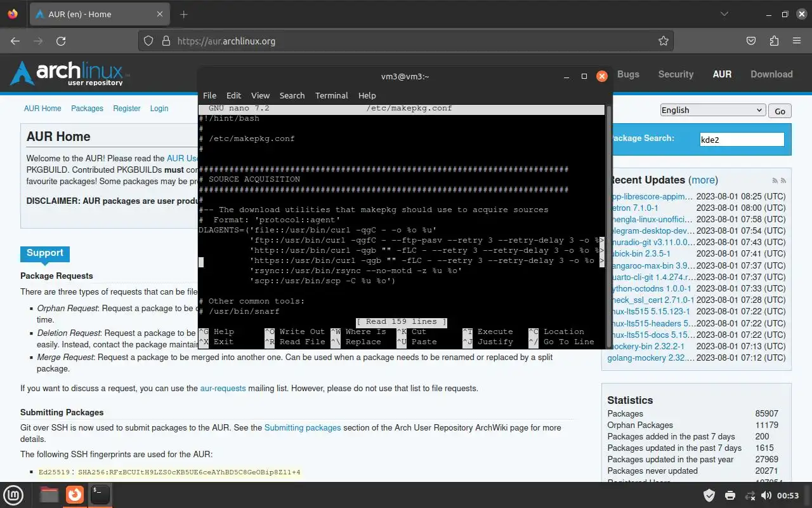This screenshot has height=508, width=812.
Task: Select the AUR (en) - Home browser tab
Action: pyautogui.click(x=100, y=14)
